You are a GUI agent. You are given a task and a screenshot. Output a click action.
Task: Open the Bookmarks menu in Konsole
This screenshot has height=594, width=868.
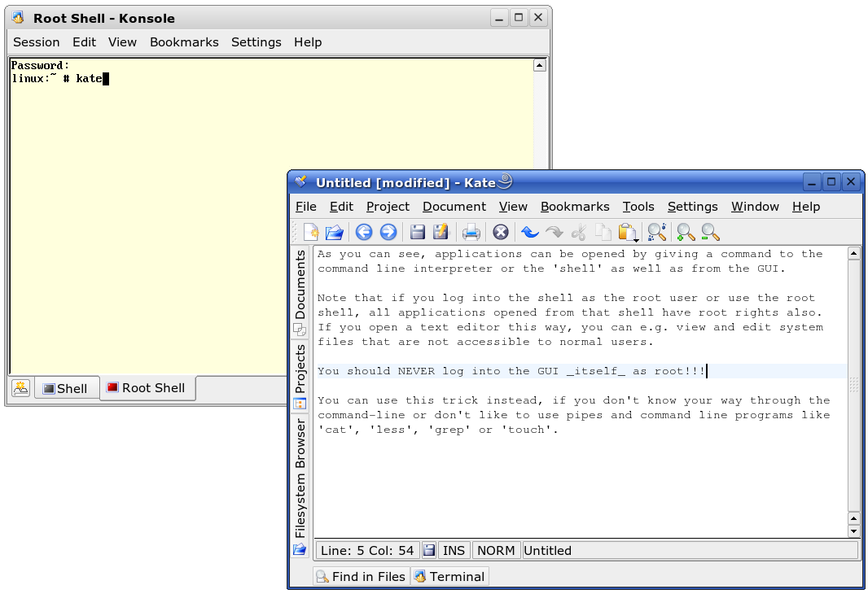point(184,42)
